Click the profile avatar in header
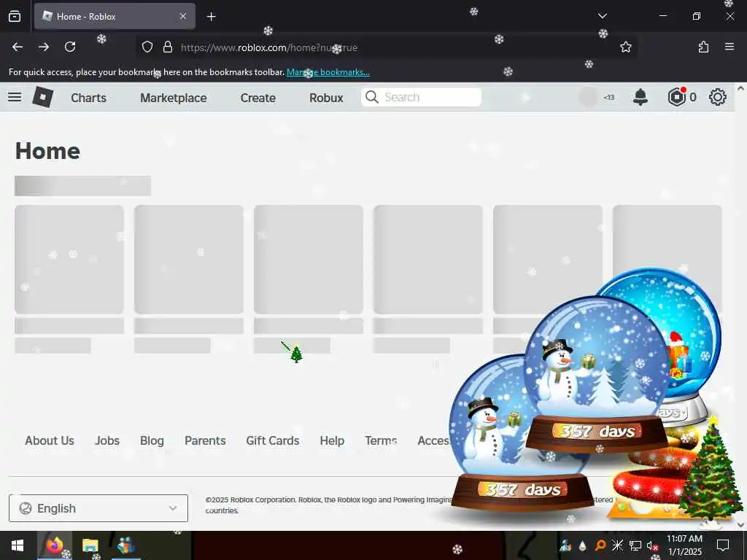 [x=588, y=97]
